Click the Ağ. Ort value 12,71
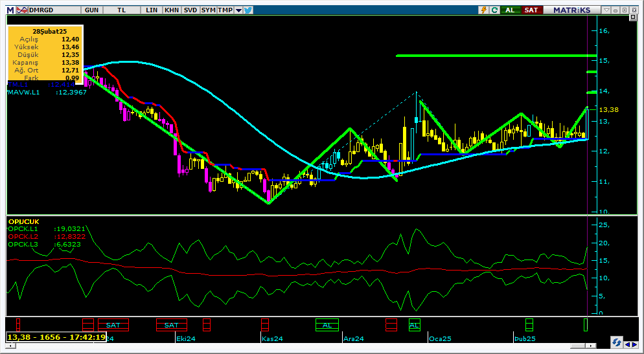Screen dimensions: 644x354 70,70
